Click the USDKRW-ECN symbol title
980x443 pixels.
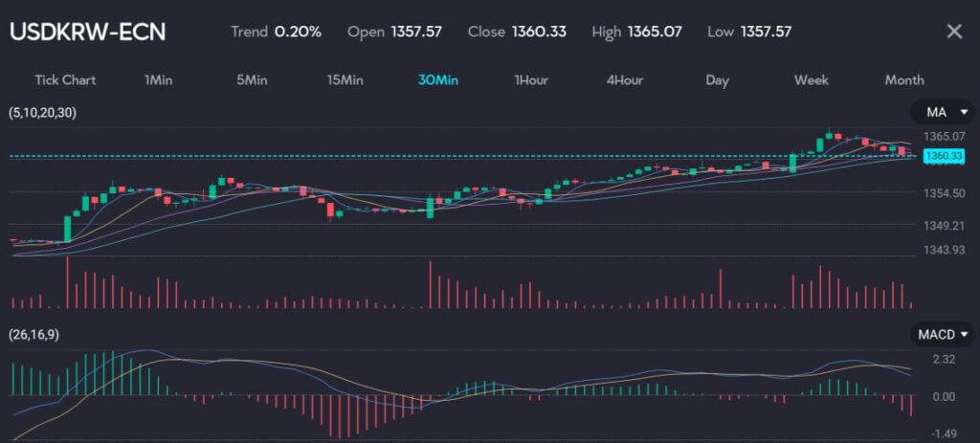87,32
